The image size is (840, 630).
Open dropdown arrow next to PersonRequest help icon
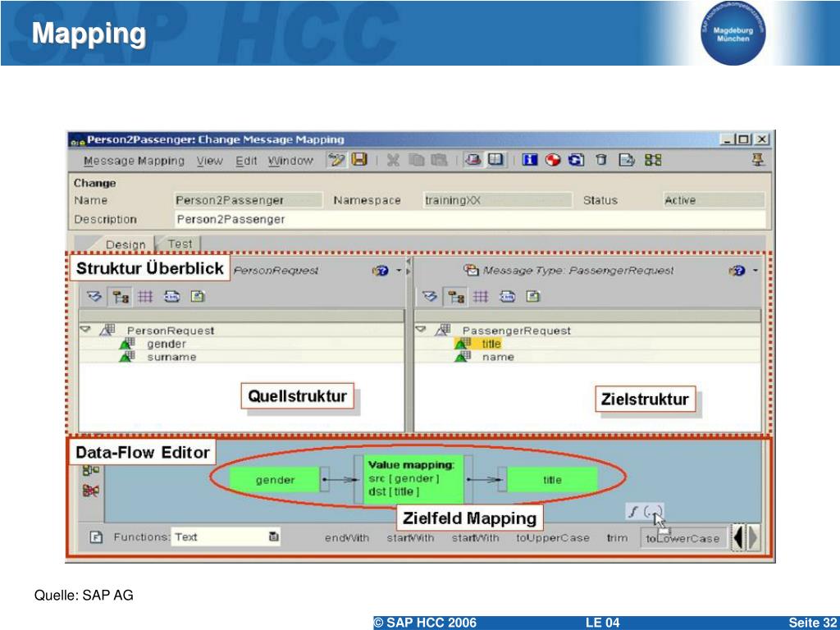coord(399,271)
